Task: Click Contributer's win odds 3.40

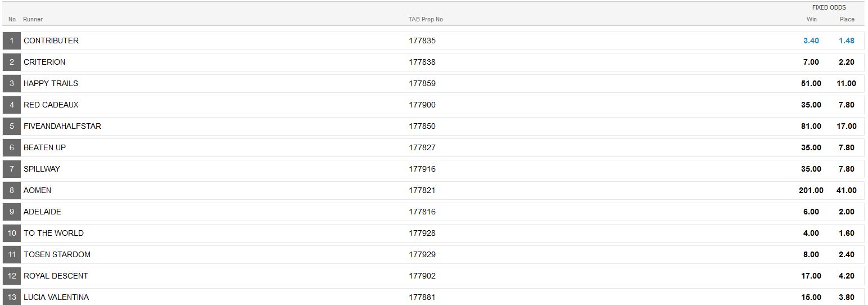Action: click(x=811, y=41)
